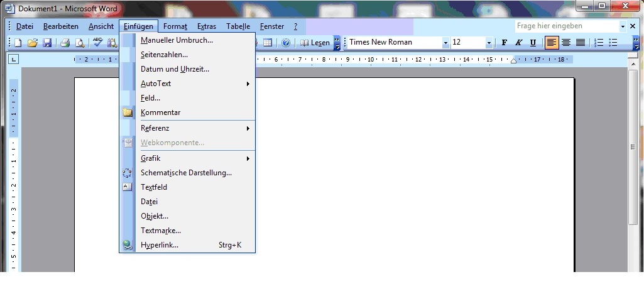Screen dimensions: 644x289
Task: Open the ? help menu
Action: click(x=296, y=26)
